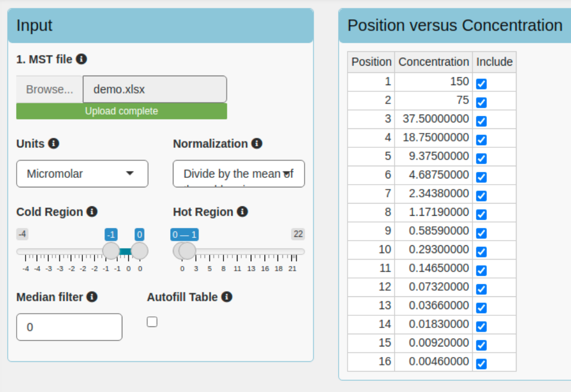Open the Cold Region info icon

(x=92, y=212)
